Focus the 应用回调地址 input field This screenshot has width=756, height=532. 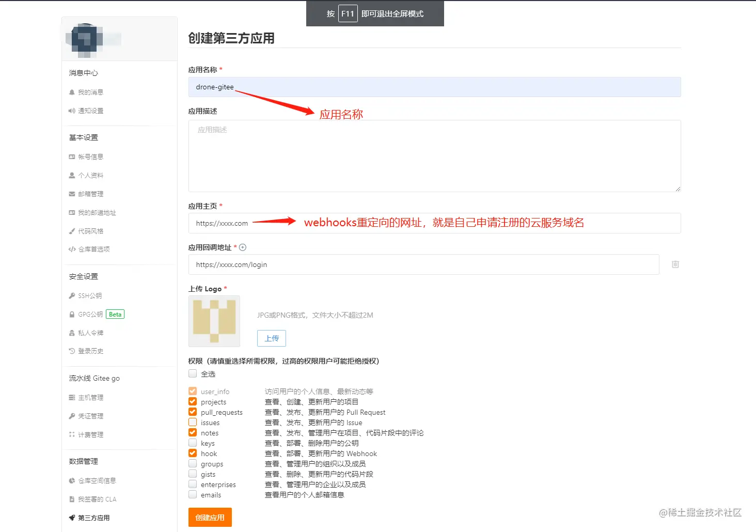(423, 264)
